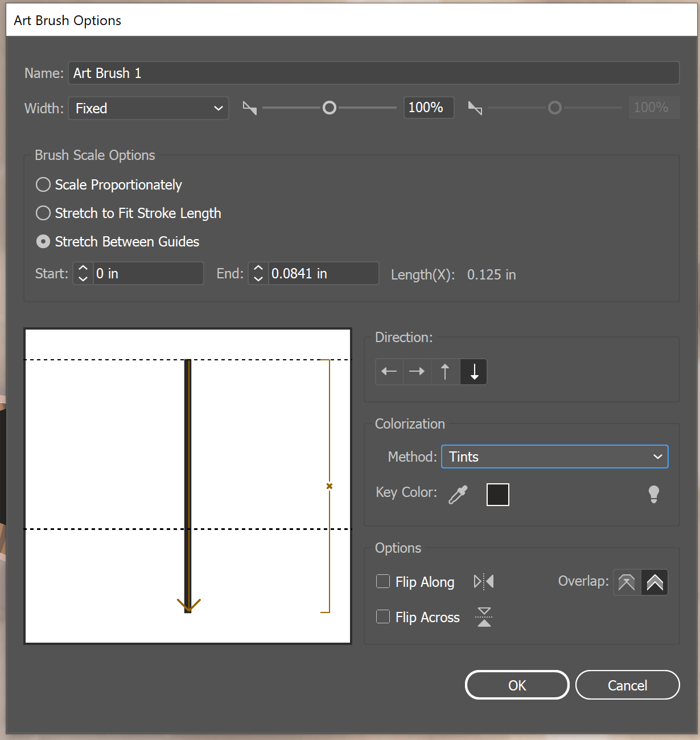Click the colorization tips lightbulb
700x740 pixels.
(x=653, y=494)
